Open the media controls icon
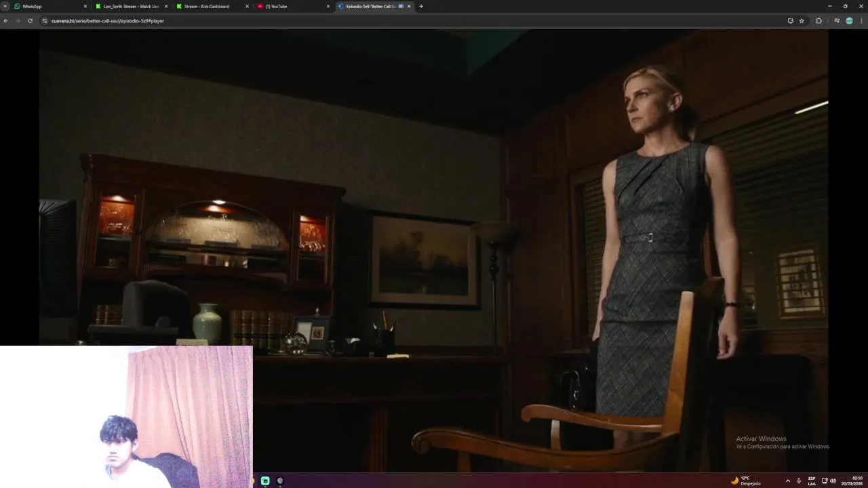This screenshot has width=868, height=488. 837,21
